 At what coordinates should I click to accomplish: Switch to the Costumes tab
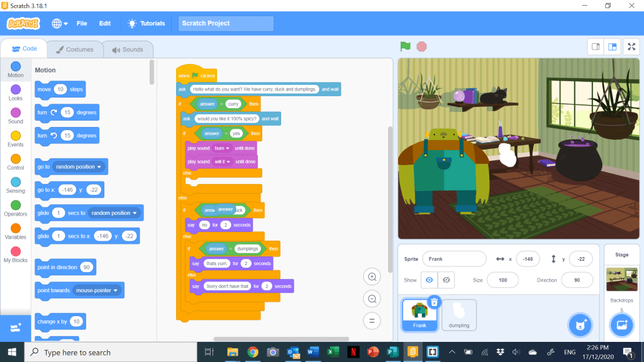pyautogui.click(x=74, y=50)
